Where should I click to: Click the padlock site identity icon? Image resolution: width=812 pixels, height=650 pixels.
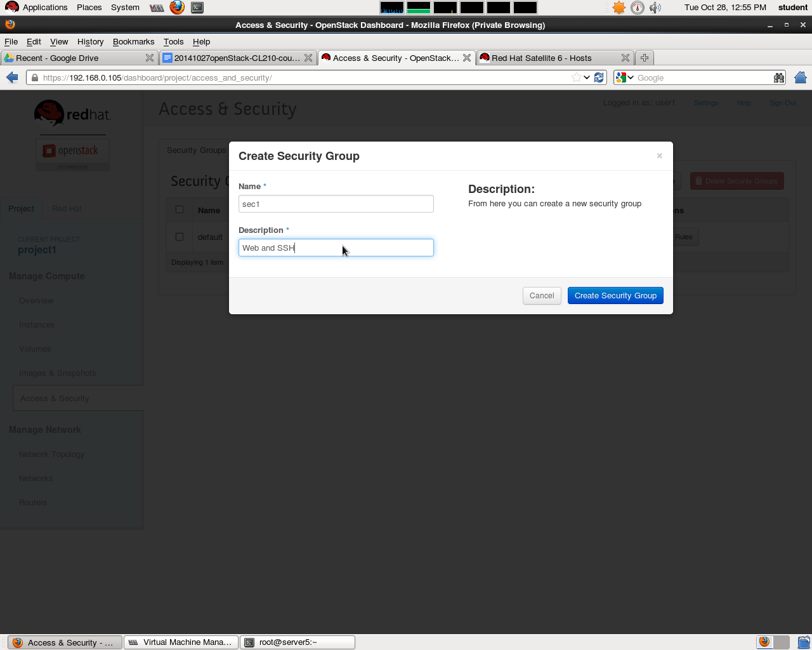34,77
